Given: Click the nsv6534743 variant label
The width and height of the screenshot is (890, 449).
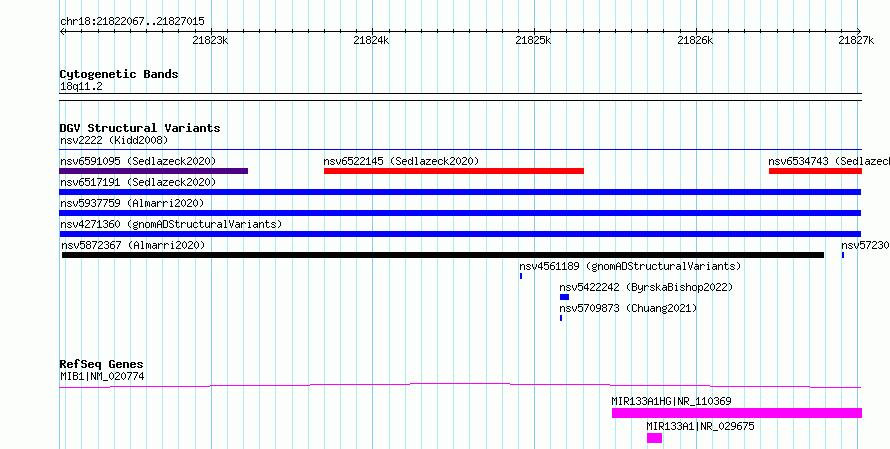Looking at the screenshot, I should pos(829,161).
